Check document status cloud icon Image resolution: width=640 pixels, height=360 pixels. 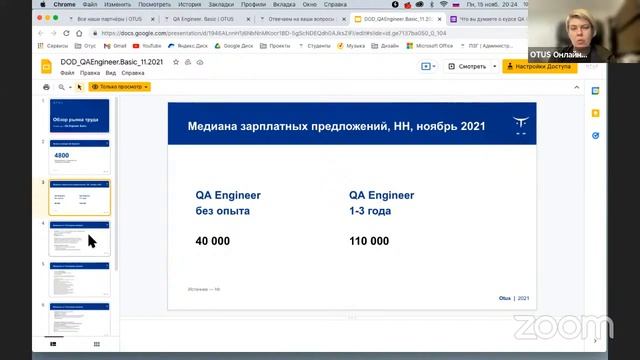tap(200, 62)
